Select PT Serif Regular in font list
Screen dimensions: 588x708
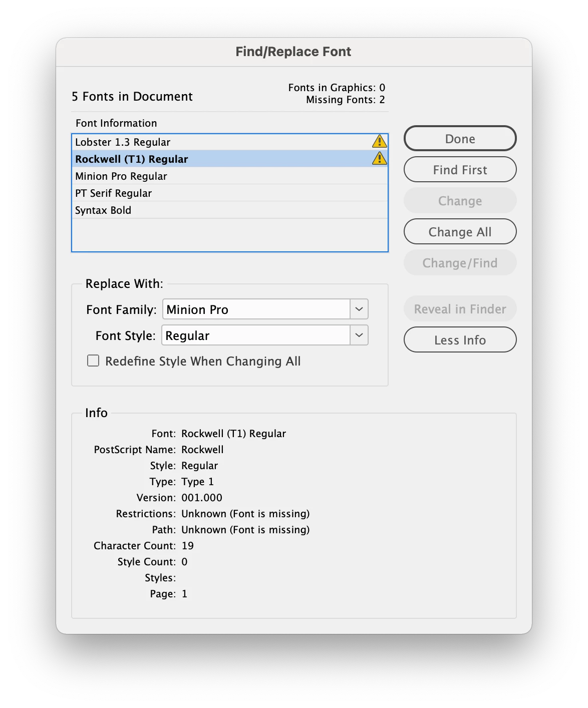[230, 193]
